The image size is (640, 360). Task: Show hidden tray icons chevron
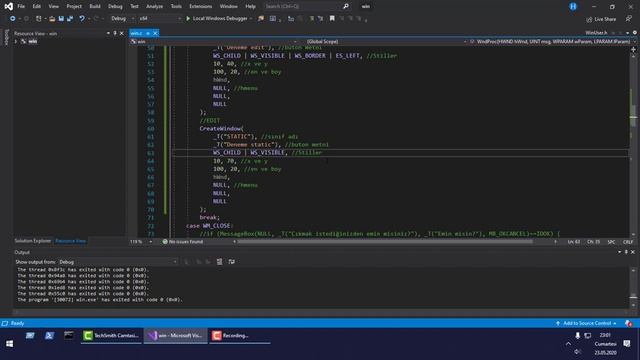click(568, 344)
